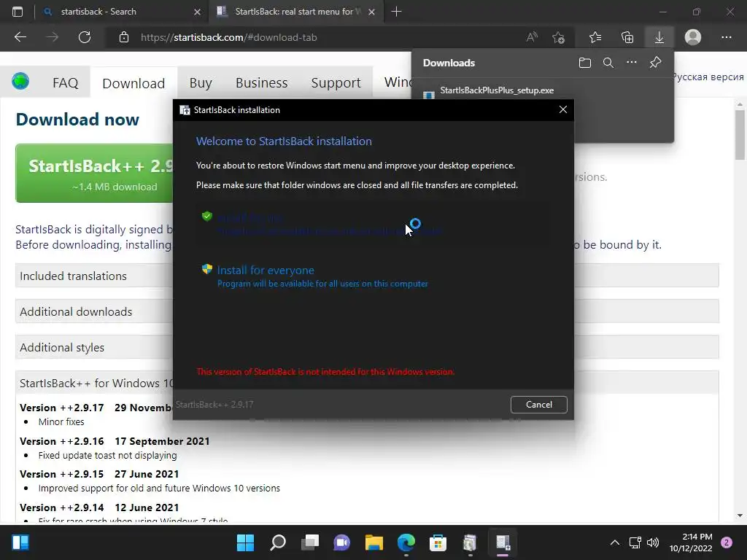The image size is (747, 560).
Task: Open downloads folder icon in Downloads panel
Action: [585, 63]
